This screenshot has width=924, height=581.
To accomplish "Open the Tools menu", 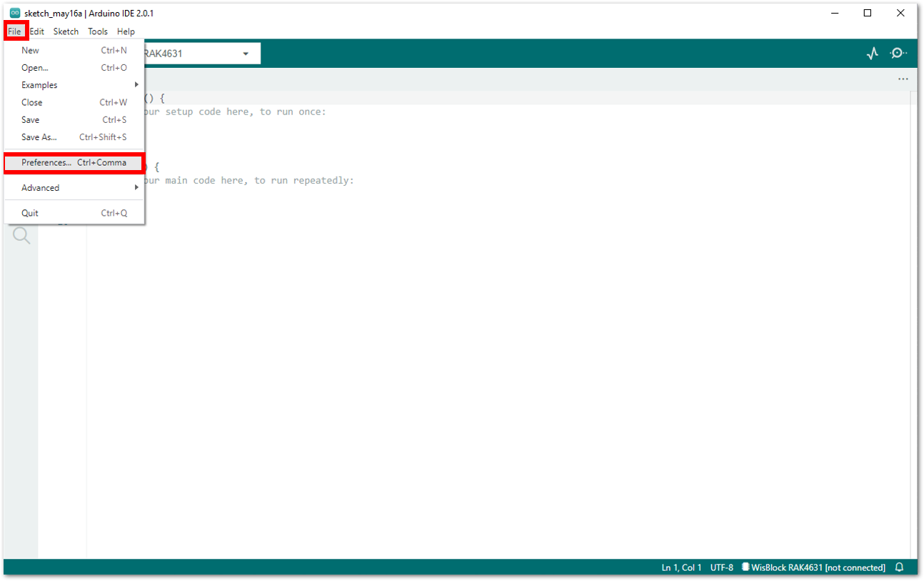I will pos(98,31).
